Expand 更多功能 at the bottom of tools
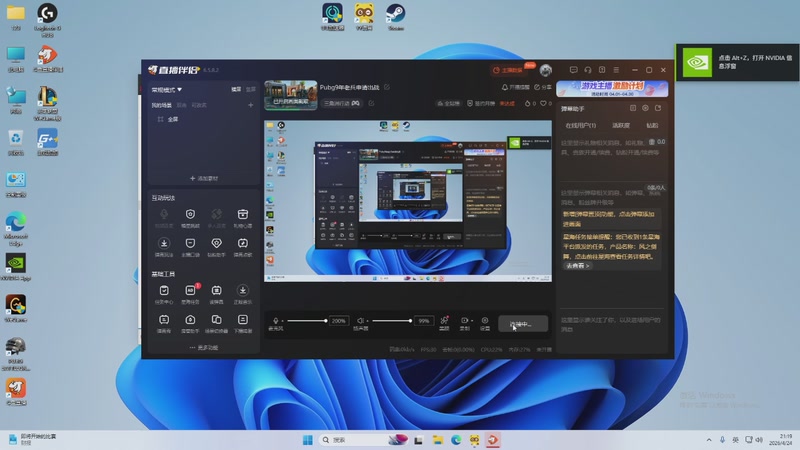This screenshot has width=800, height=450. (x=204, y=347)
